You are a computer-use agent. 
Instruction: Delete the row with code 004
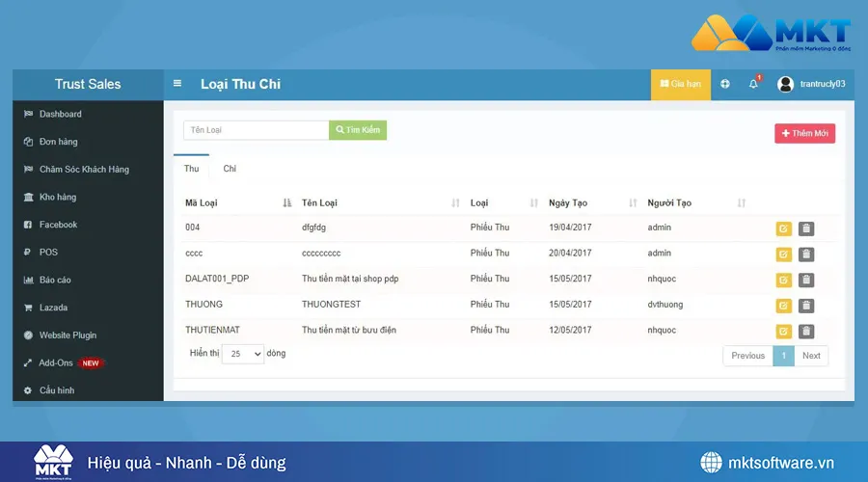[806, 228]
